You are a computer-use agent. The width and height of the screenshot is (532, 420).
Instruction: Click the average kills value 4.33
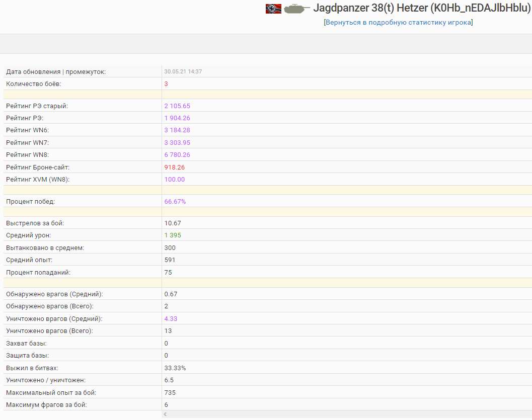pos(171,318)
